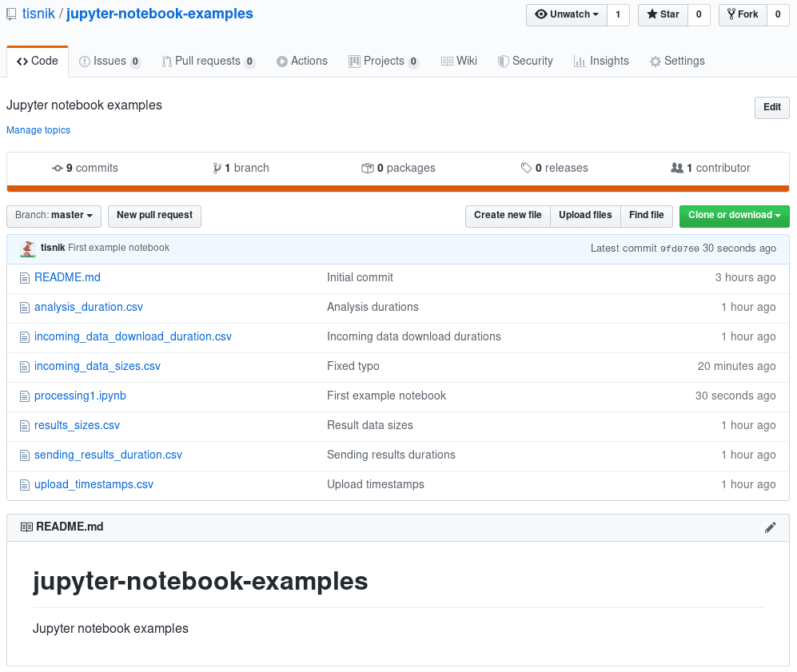This screenshot has width=797, height=672.
Task: Open the Unwatch notifications dropdown
Action: [x=567, y=14]
